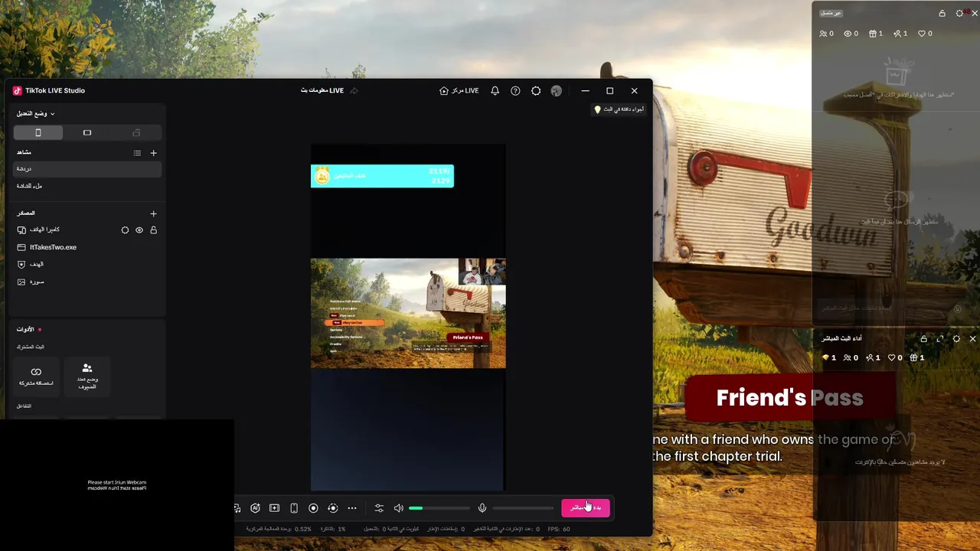Image resolution: width=980 pixels, height=551 pixels.
Task: Mute the microphone
Action: (482, 508)
